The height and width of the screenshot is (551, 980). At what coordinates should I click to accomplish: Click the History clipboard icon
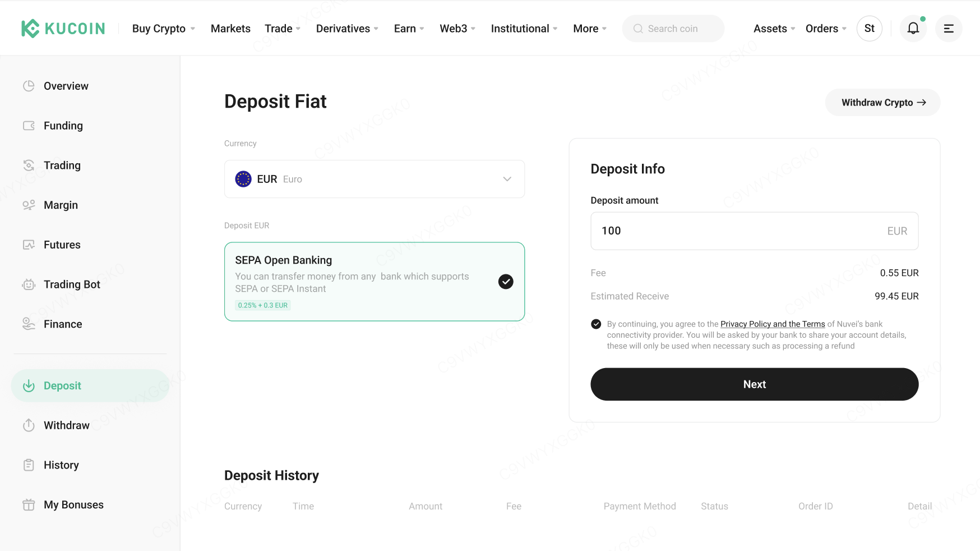[x=29, y=465]
